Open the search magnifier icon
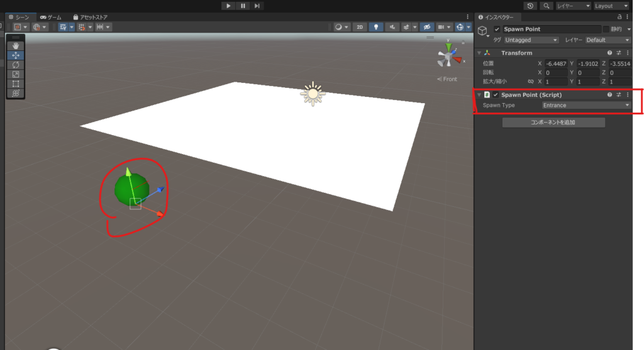Image resolution: width=644 pixels, height=350 pixels. pyautogui.click(x=547, y=6)
